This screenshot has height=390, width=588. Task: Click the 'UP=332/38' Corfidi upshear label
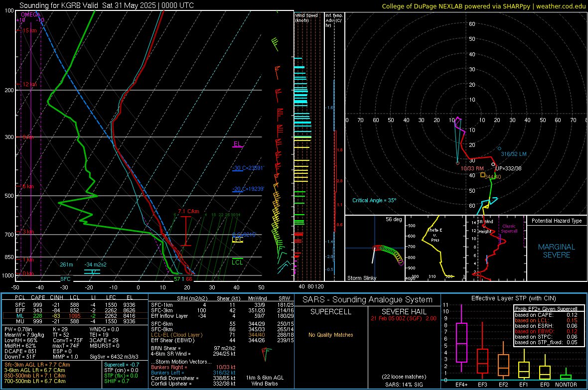coord(508,168)
